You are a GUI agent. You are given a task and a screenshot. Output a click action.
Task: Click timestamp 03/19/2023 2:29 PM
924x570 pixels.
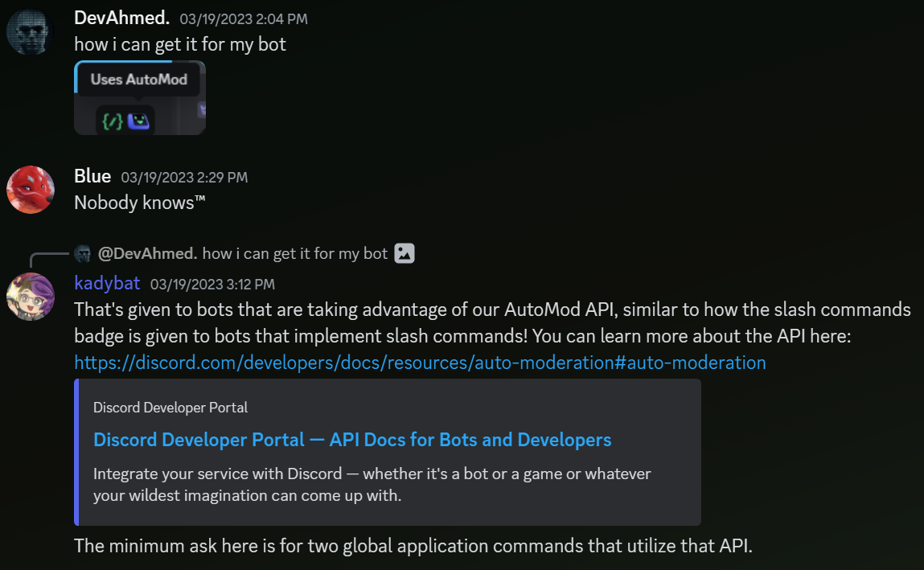[x=184, y=177]
